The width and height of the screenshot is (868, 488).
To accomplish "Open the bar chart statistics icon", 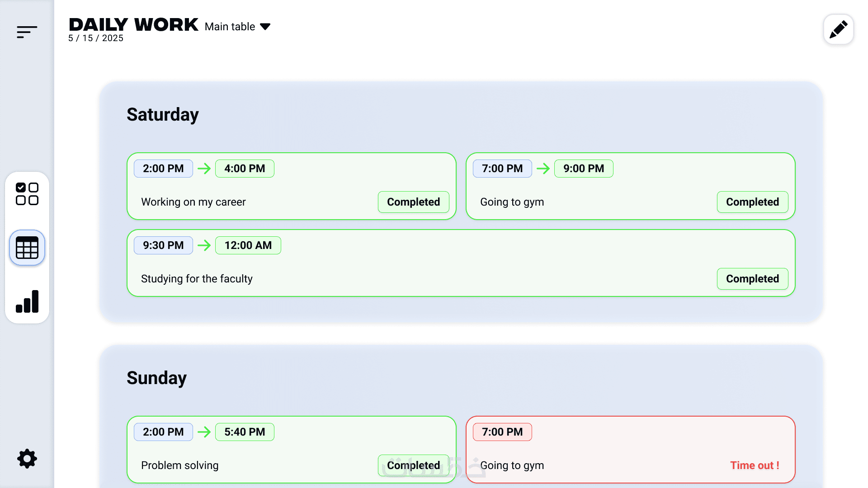I will [27, 301].
